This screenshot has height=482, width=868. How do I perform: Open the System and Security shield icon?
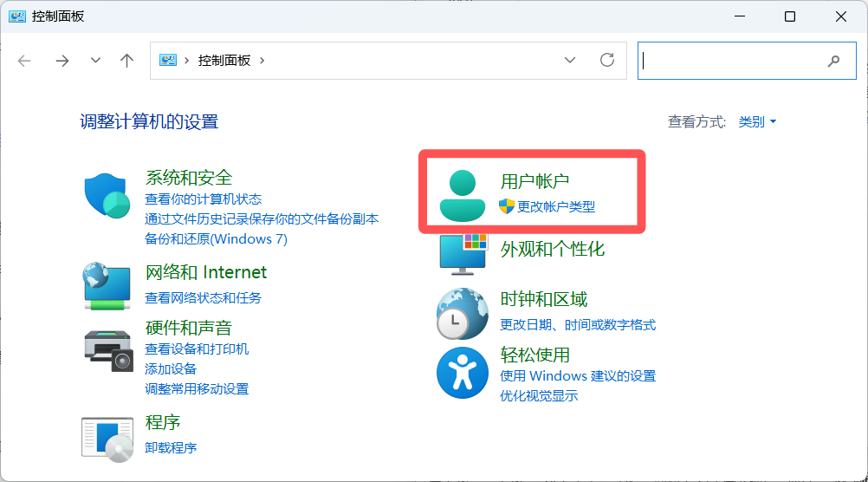107,195
